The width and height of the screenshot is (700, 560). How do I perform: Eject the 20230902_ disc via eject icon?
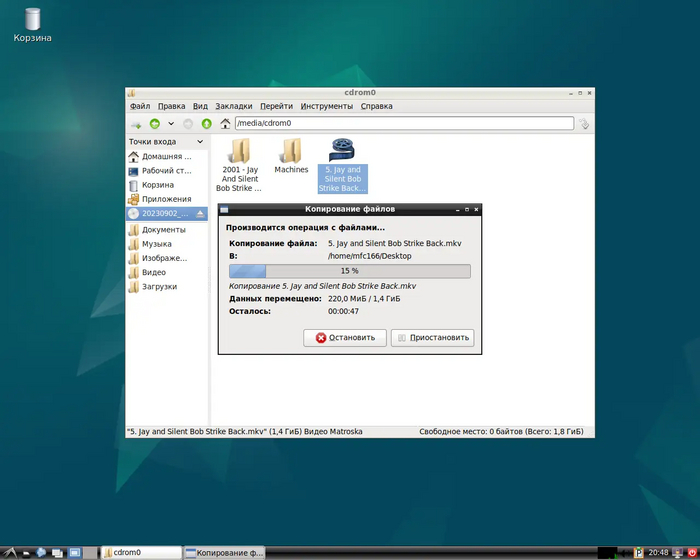[x=200, y=214]
